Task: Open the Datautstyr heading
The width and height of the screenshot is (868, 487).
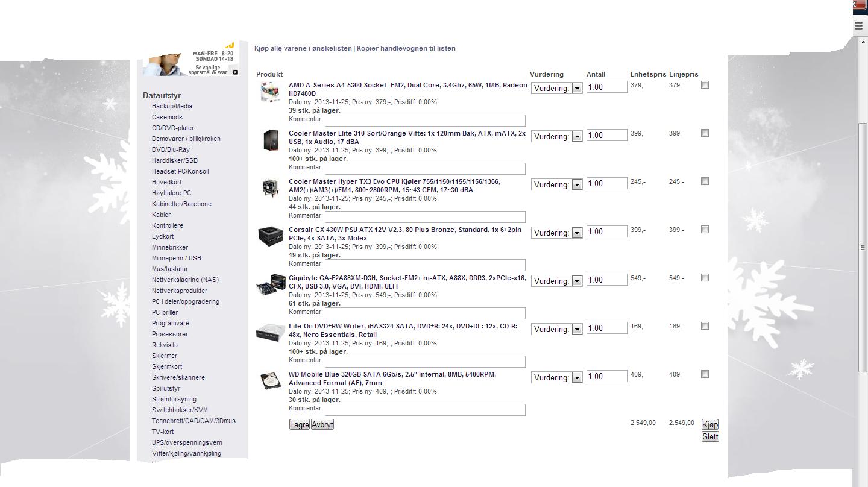Action: [x=162, y=95]
